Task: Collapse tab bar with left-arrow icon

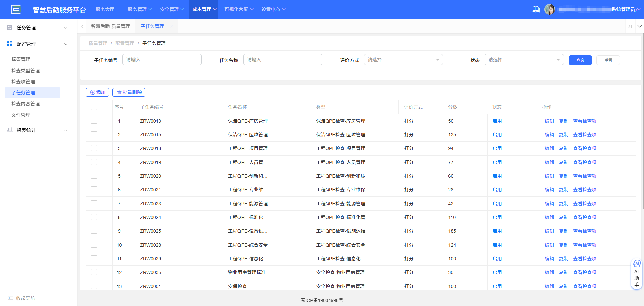Action: click(x=81, y=26)
